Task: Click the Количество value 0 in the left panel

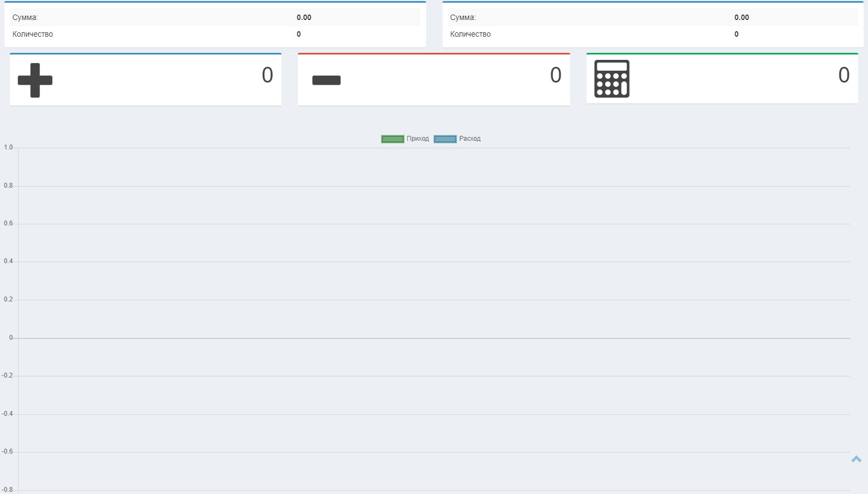Action: tap(299, 34)
